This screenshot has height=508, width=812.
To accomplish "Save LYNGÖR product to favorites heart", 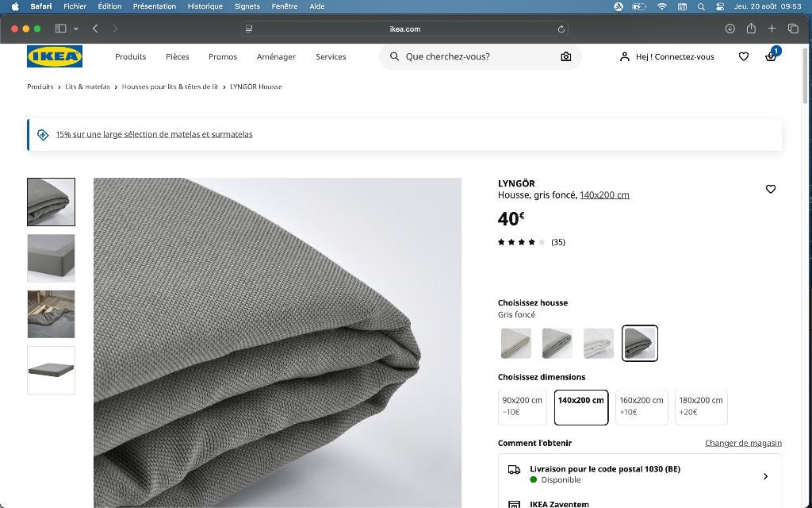I will tap(771, 189).
